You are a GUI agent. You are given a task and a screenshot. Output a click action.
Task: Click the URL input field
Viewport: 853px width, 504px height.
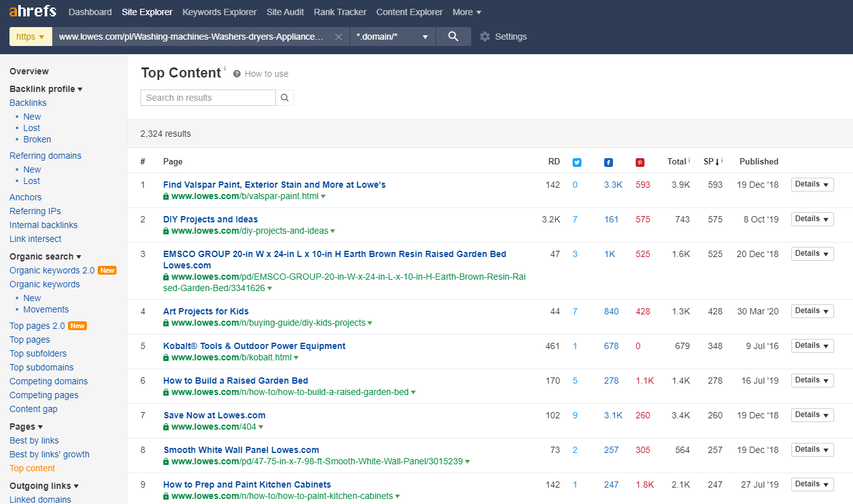[x=192, y=37]
